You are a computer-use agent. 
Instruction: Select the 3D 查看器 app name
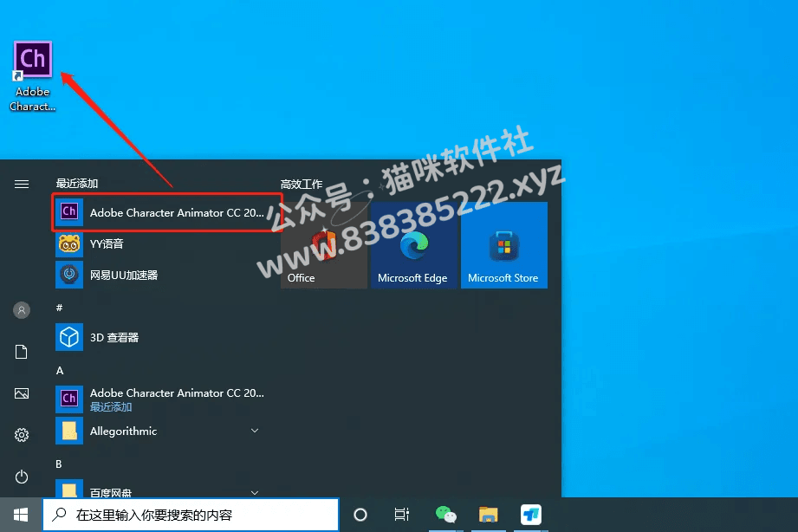(114, 337)
